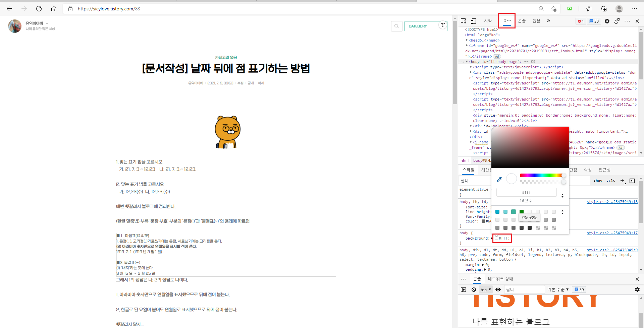Toggle the :hov element state panel
Screen dimensions: 644x328
(598, 181)
